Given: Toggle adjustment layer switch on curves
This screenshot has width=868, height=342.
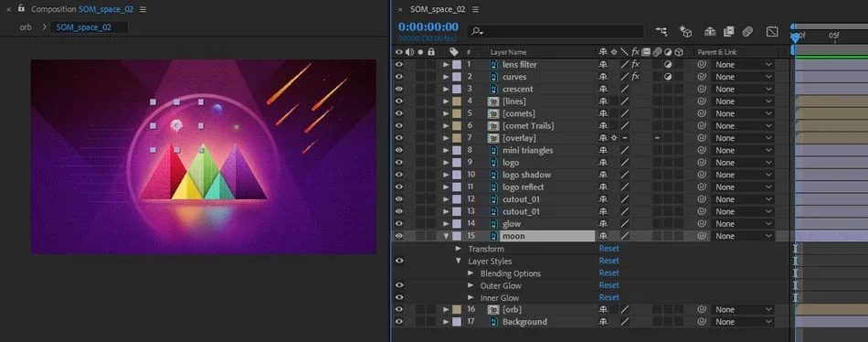Looking at the screenshot, I should 668,77.
